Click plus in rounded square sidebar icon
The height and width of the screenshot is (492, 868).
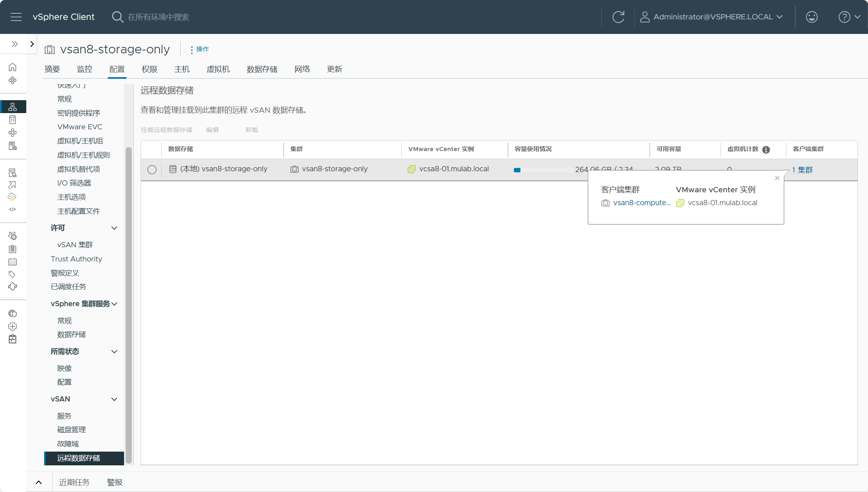click(x=13, y=326)
